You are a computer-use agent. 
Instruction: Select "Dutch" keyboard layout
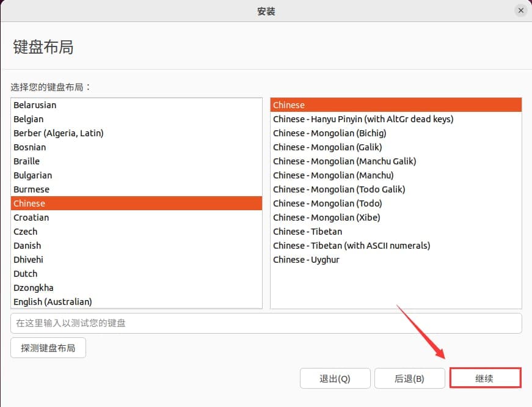(x=25, y=273)
